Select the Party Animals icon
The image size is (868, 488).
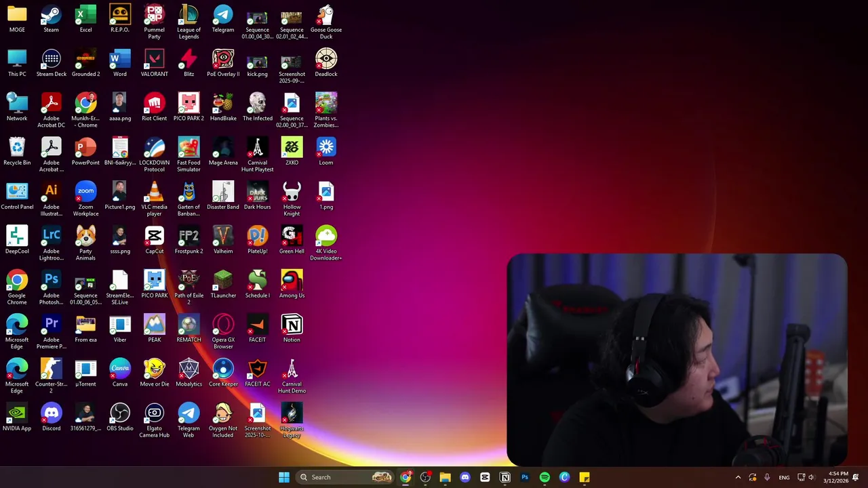click(x=85, y=243)
